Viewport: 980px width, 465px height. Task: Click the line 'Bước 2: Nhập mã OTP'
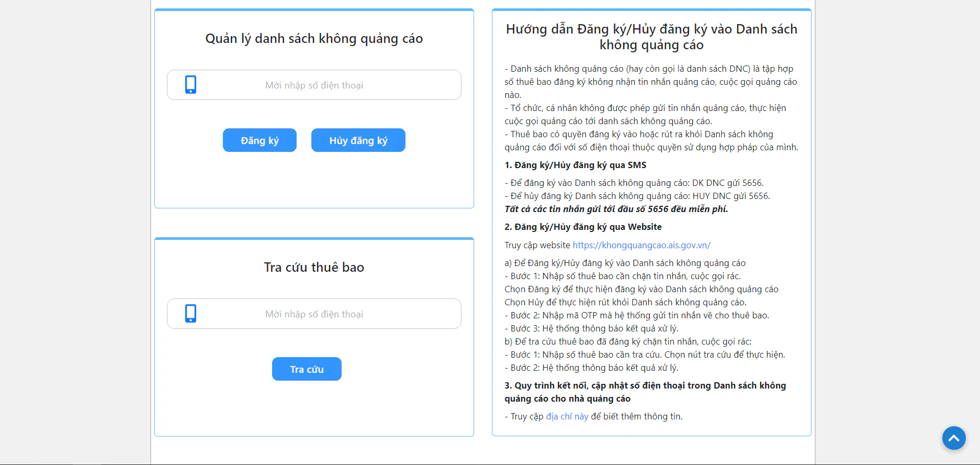[x=637, y=315]
